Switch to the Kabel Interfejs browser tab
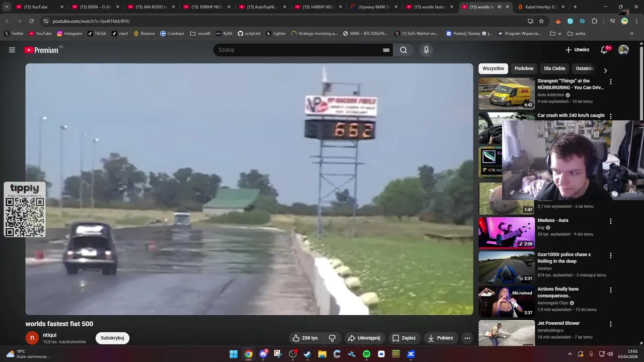Viewport: 644px width, 362px height. tap(541, 7)
